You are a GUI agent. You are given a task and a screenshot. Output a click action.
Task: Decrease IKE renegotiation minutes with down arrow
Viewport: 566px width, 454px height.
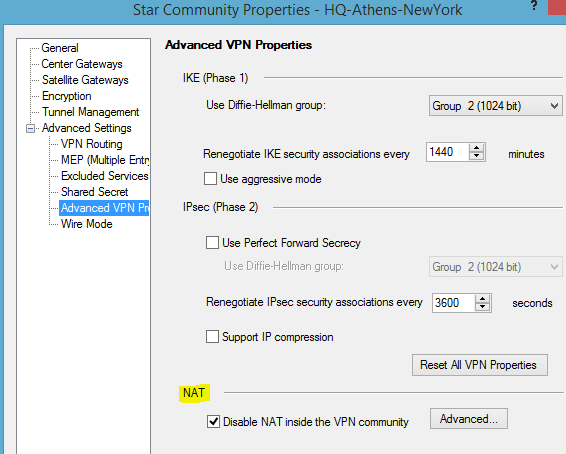(476, 156)
